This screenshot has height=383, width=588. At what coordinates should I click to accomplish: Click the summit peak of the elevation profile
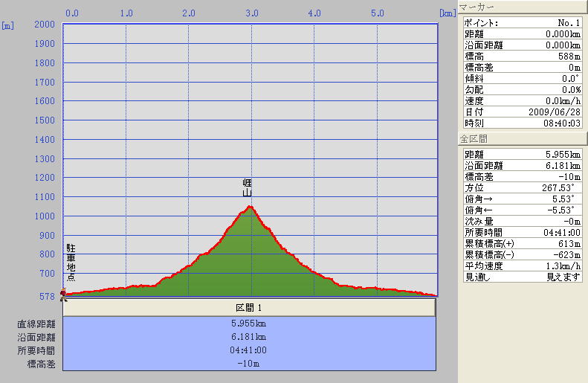pos(250,206)
